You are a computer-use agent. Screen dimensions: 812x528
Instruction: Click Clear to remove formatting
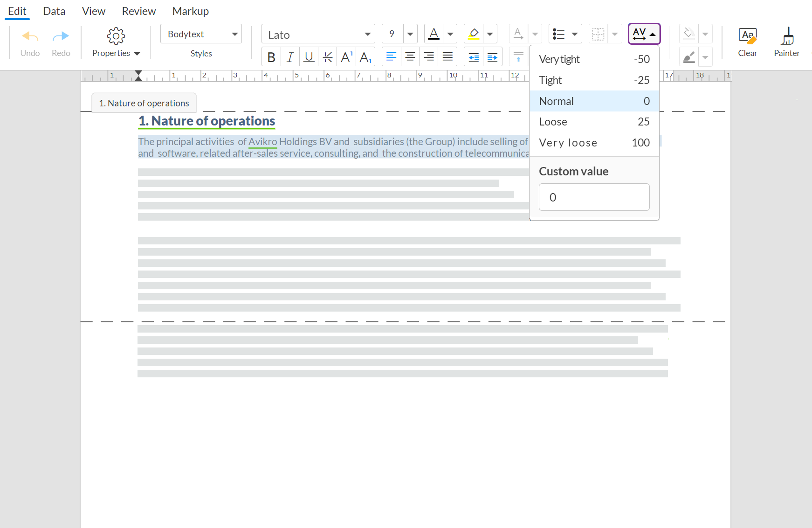(x=748, y=42)
